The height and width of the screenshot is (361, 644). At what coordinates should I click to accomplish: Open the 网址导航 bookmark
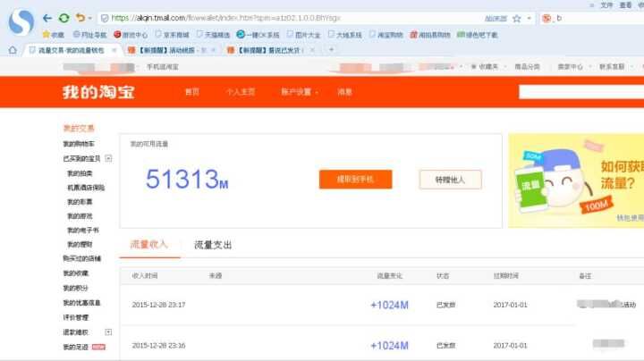coord(90,35)
